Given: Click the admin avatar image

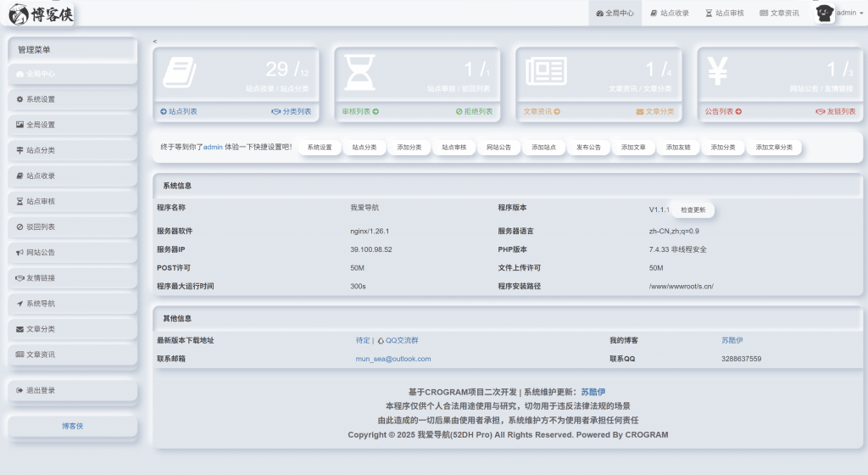Looking at the screenshot, I should [x=824, y=14].
